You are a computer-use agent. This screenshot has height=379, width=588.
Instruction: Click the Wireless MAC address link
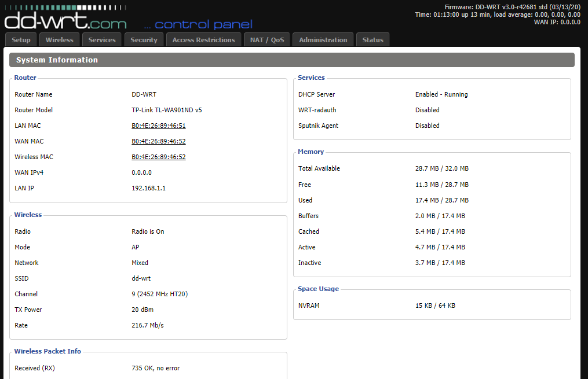point(159,157)
